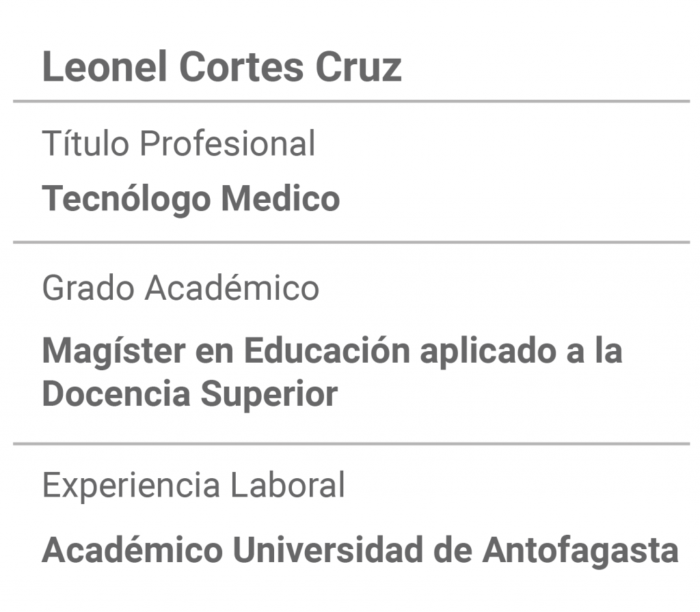
Task: Click the Docencia Superior text line
Action: (190, 395)
